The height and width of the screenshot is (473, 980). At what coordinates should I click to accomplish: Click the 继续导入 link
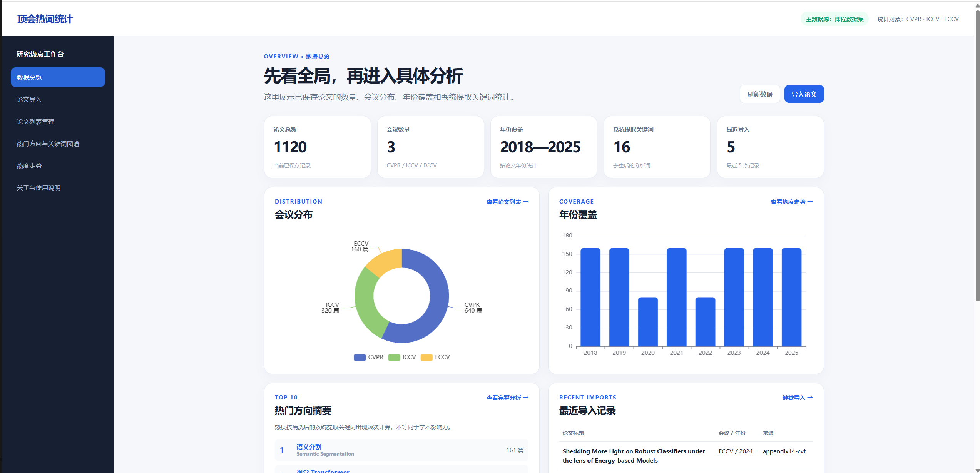797,398
